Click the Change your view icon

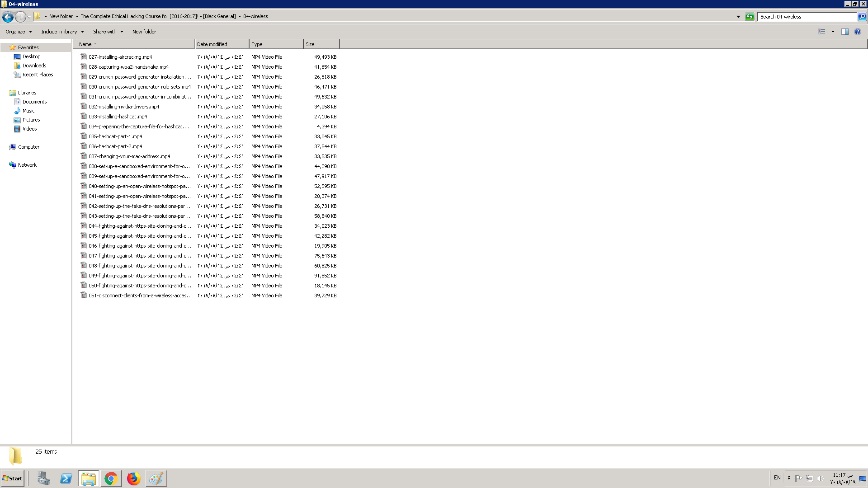[x=822, y=32]
